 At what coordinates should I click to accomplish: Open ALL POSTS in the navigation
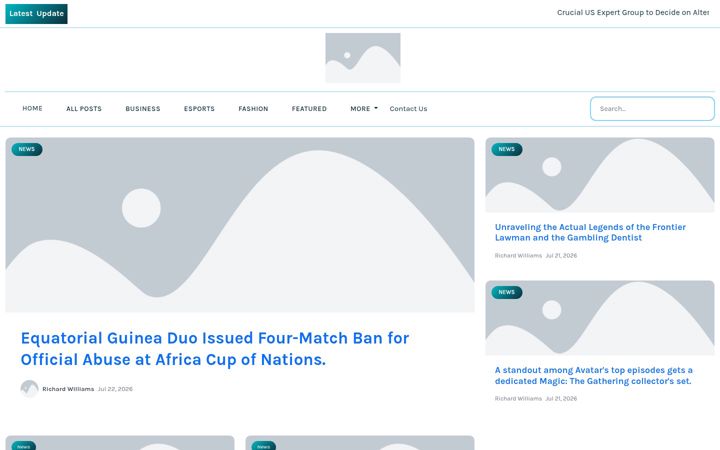[x=84, y=109]
